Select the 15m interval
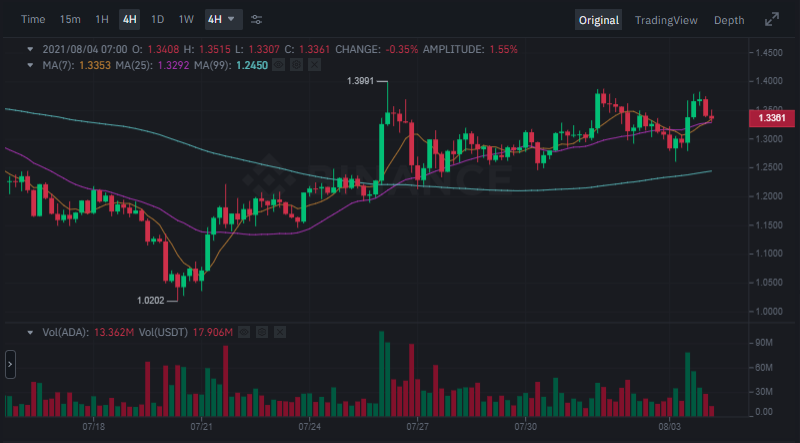Image resolution: width=800 pixels, height=443 pixels. coord(70,20)
